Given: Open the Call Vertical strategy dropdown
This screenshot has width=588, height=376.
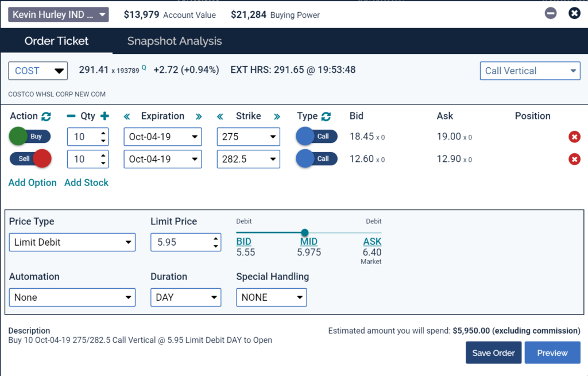Looking at the screenshot, I should (x=530, y=71).
